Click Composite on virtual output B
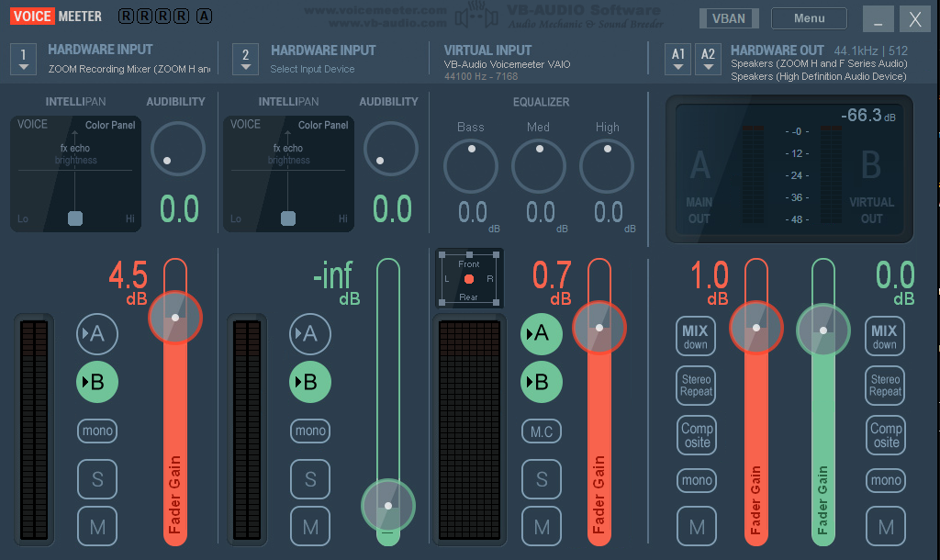 886,435
